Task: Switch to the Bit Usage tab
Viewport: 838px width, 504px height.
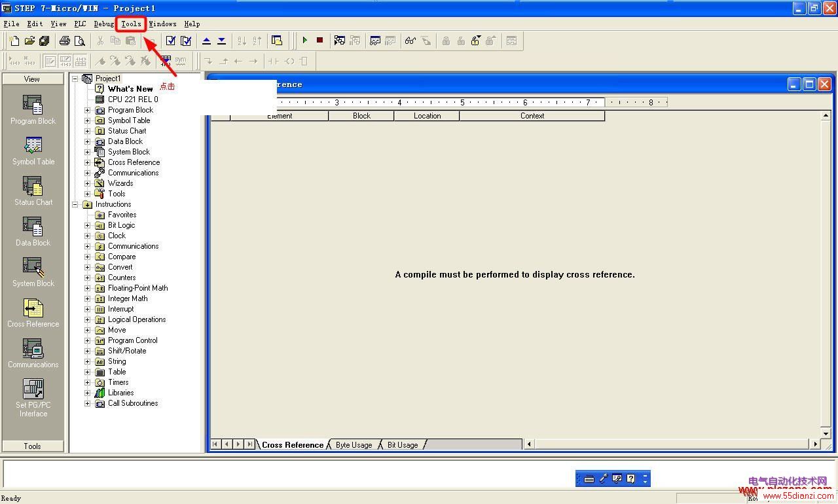Action: 403,444
